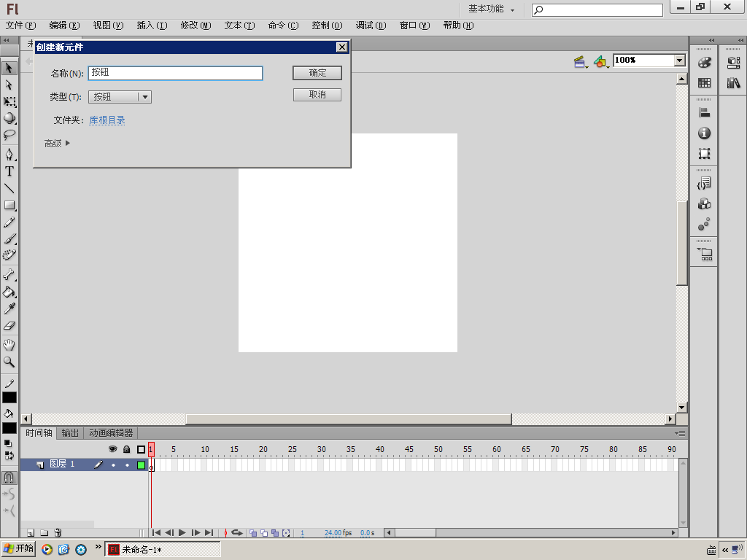
Task: Click the swap colors icon
Action: (9, 455)
